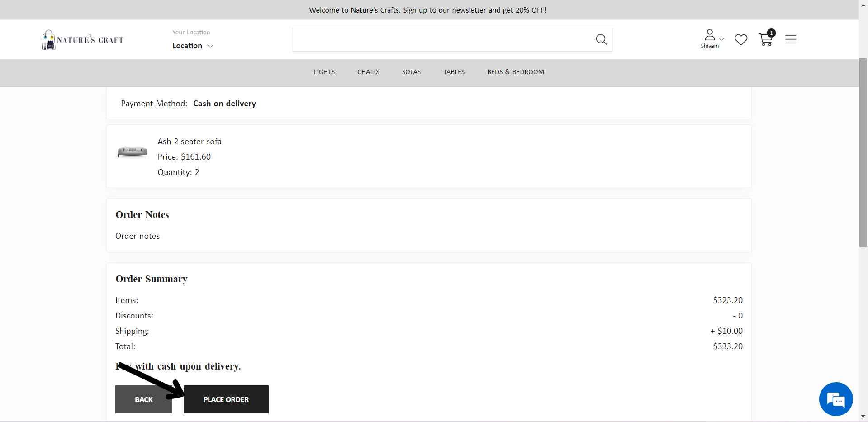Screen dimensions: 868x422
Task: Open the Shivam account menu
Action: click(x=710, y=39)
